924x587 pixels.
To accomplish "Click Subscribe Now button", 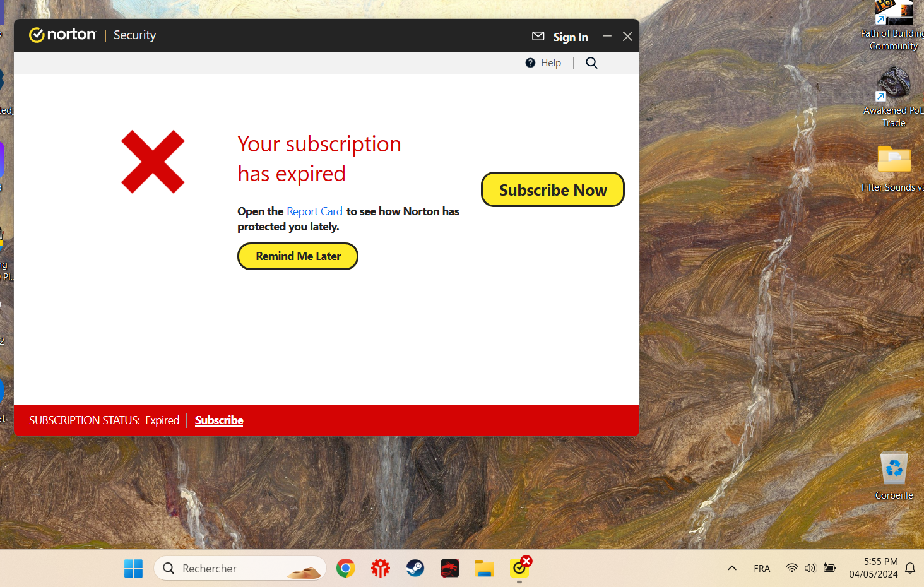I will [553, 189].
